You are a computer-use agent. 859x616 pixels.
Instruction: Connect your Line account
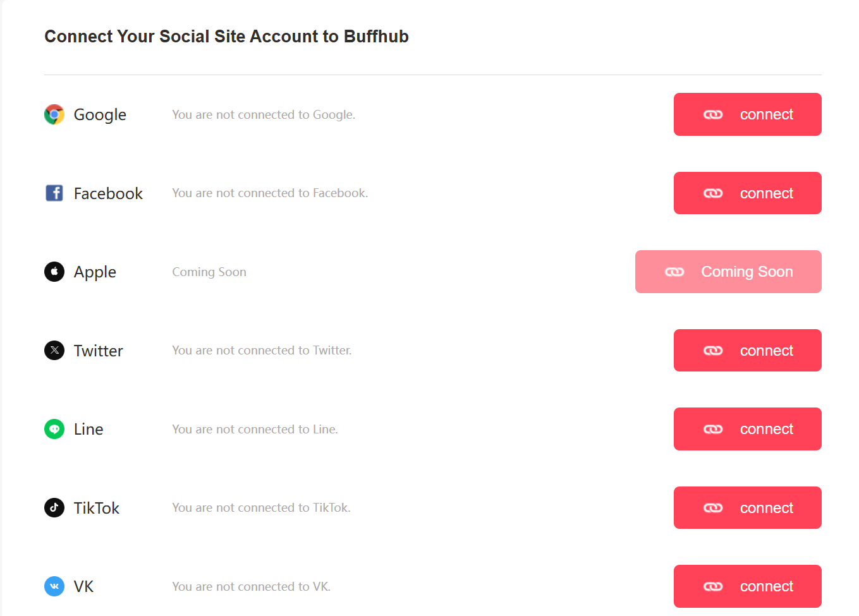pyautogui.click(x=748, y=429)
